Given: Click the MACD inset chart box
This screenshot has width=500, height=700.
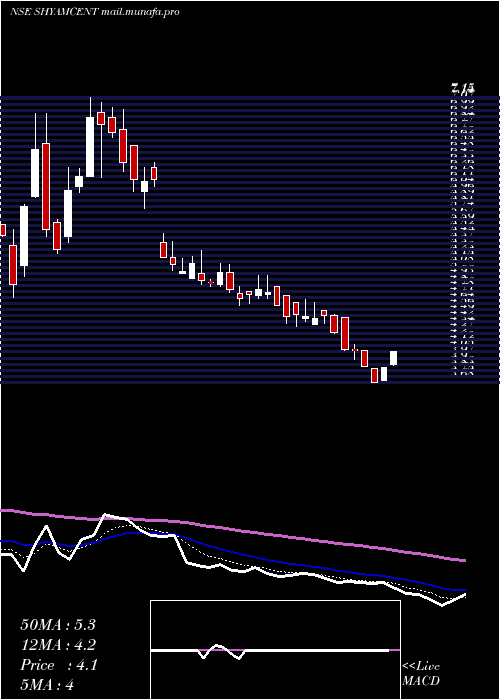Looking at the screenshot, I should (x=275, y=650).
